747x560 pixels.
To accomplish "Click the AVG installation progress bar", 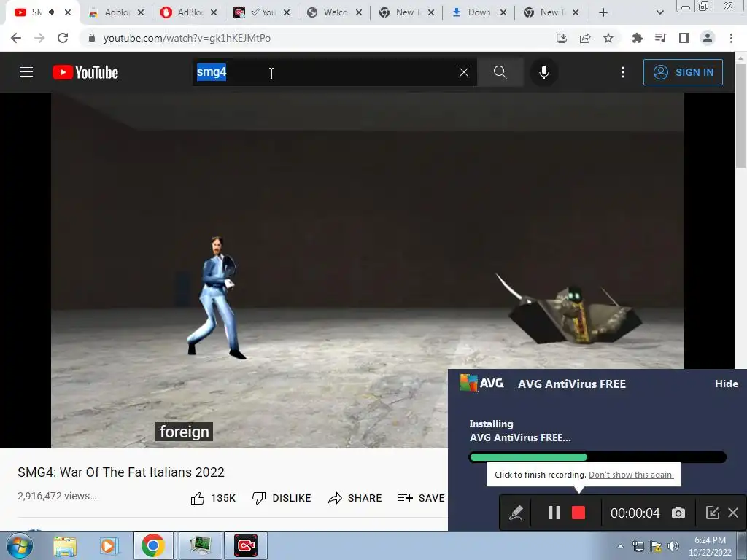I will coord(597,458).
